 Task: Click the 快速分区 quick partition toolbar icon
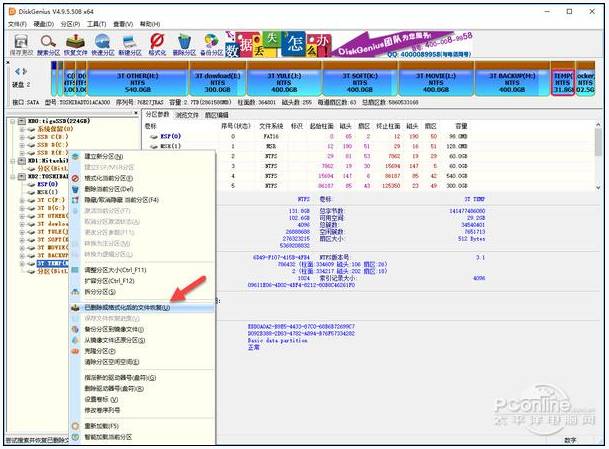click(x=103, y=42)
